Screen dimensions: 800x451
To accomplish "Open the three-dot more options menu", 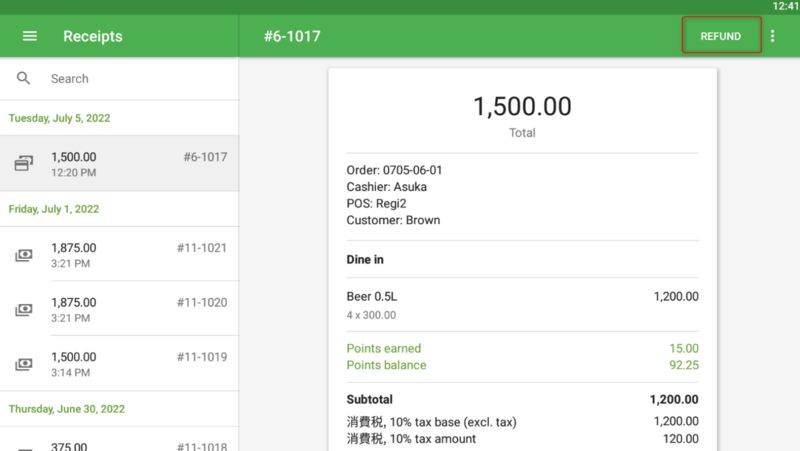I will [x=772, y=36].
